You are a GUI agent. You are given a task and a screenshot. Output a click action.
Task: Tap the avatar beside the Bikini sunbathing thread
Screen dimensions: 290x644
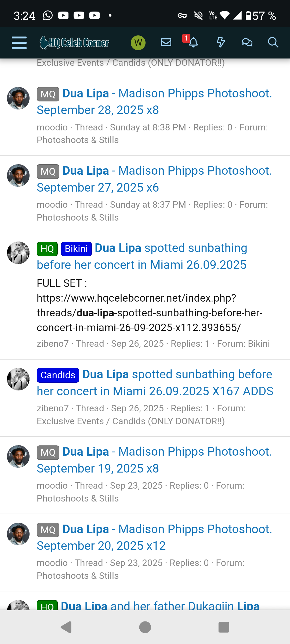tap(18, 253)
